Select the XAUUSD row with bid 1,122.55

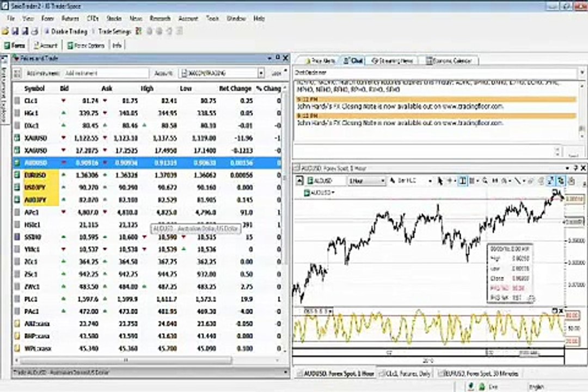pyautogui.click(x=147, y=138)
